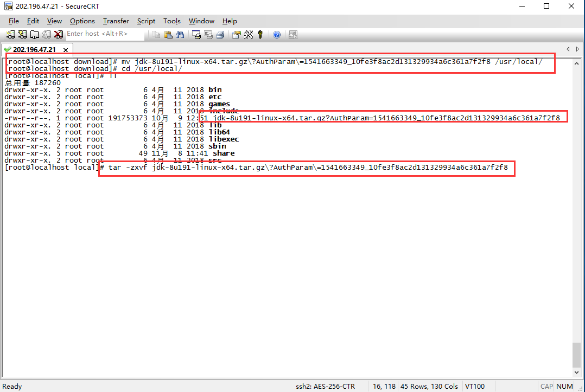Click the tab scroll right arrow

click(x=577, y=49)
